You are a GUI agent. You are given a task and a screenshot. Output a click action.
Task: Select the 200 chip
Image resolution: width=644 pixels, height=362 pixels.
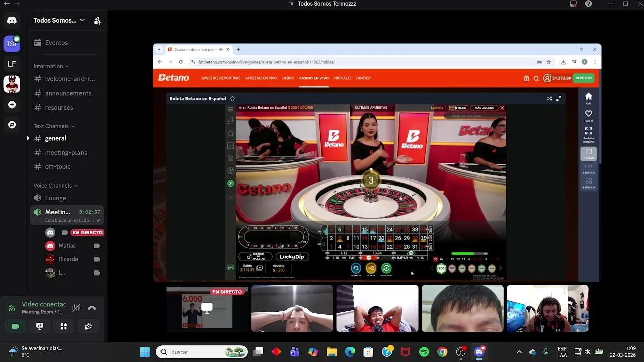pos(441,269)
